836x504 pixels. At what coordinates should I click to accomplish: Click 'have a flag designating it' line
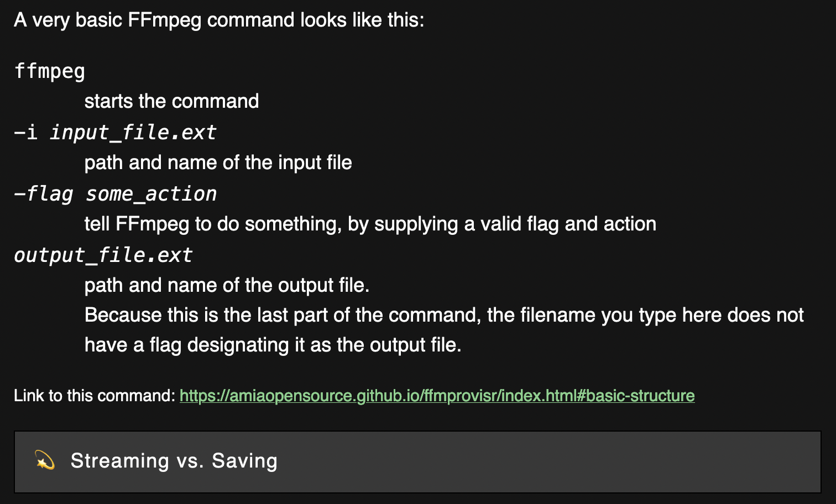click(273, 345)
